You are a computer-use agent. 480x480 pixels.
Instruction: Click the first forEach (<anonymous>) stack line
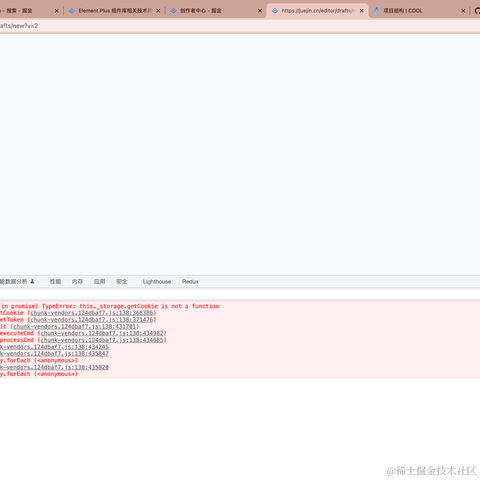[39, 361]
